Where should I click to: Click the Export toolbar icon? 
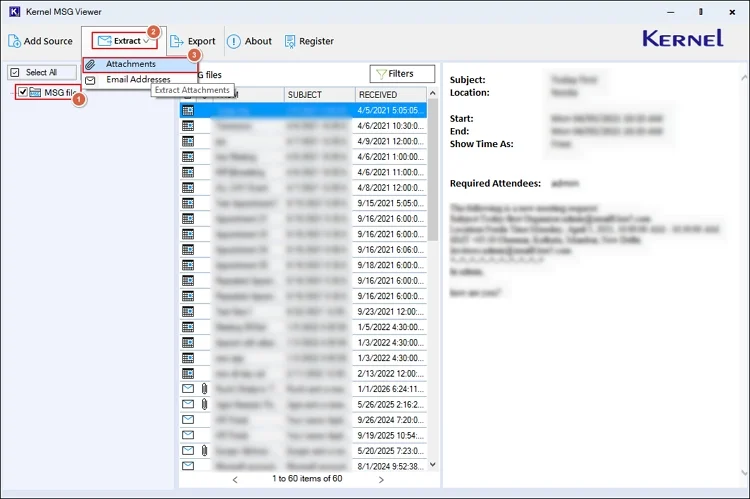tap(177, 41)
